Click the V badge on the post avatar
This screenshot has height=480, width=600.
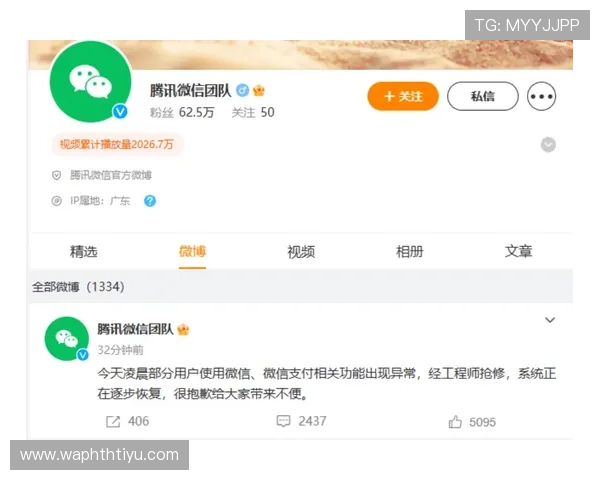pos(83,355)
